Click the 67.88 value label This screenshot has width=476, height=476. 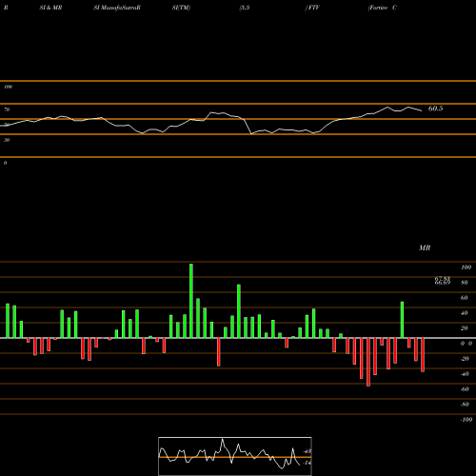tap(443, 279)
